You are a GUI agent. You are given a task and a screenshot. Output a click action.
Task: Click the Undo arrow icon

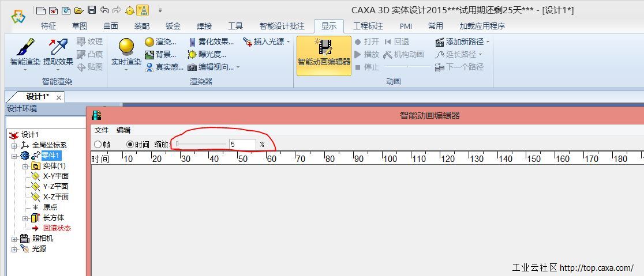pyautogui.click(x=104, y=10)
